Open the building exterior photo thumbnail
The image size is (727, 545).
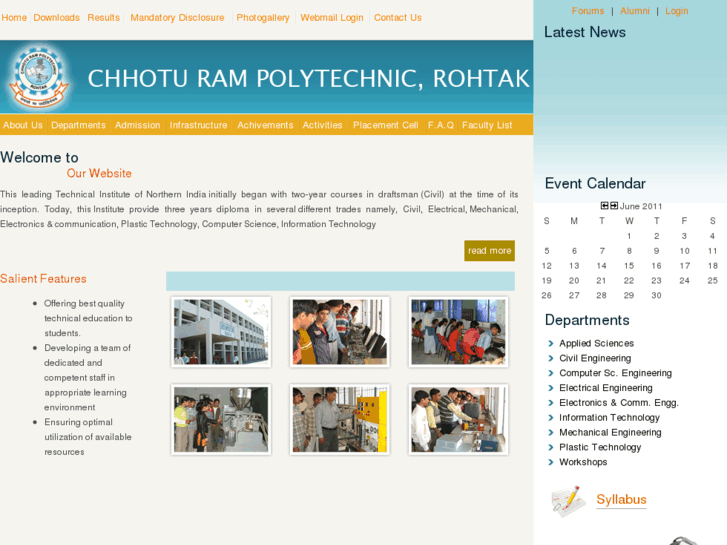pyautogui.click(x=221, y=332)
